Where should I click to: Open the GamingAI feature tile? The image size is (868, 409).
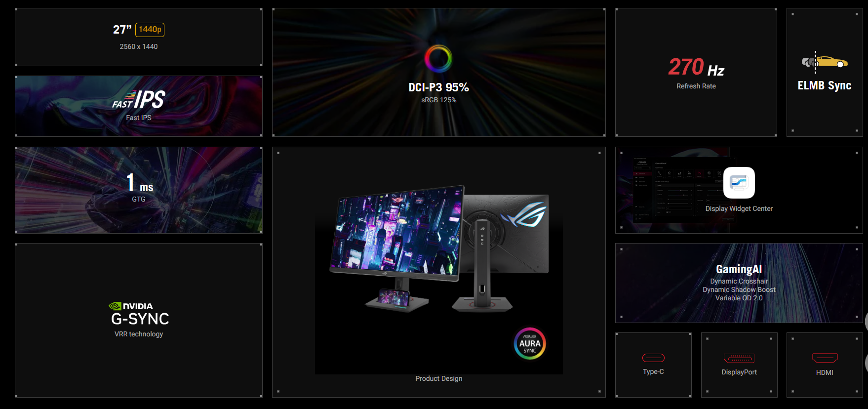pos(739,283)
